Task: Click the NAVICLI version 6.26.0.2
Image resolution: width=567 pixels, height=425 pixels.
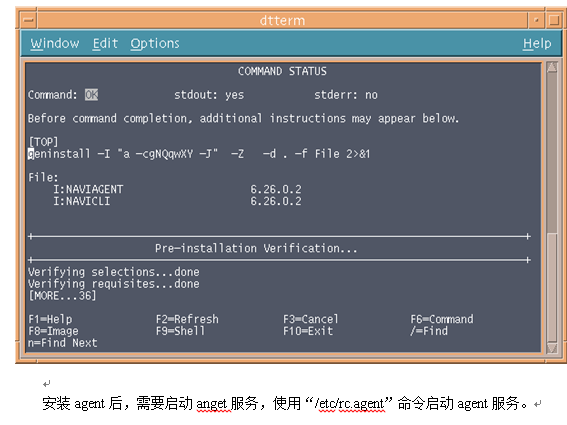Action: coord(276,201)
